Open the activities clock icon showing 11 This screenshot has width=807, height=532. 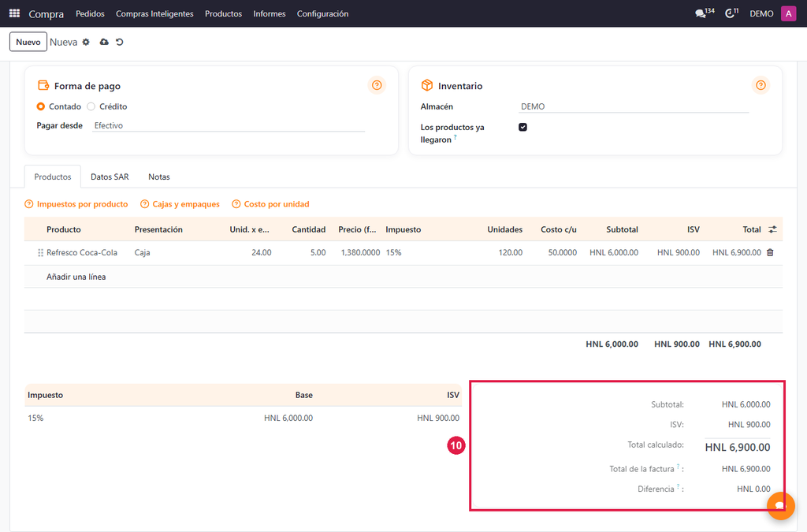731,13
